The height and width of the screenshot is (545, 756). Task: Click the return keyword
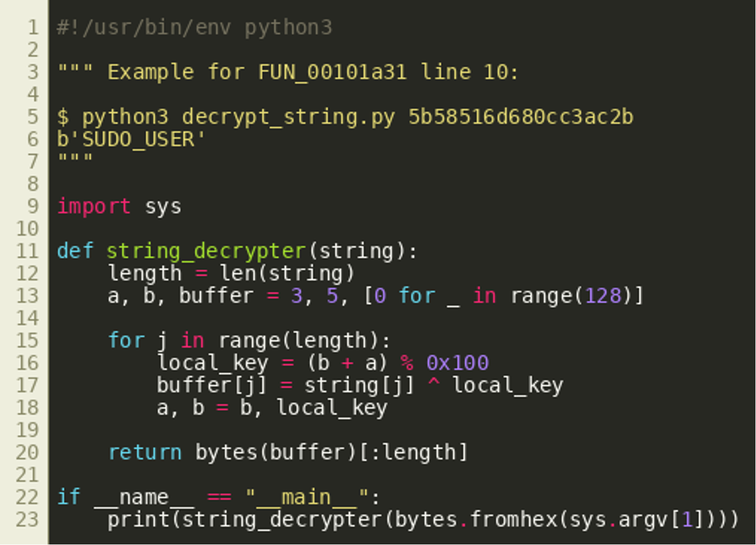145,452
